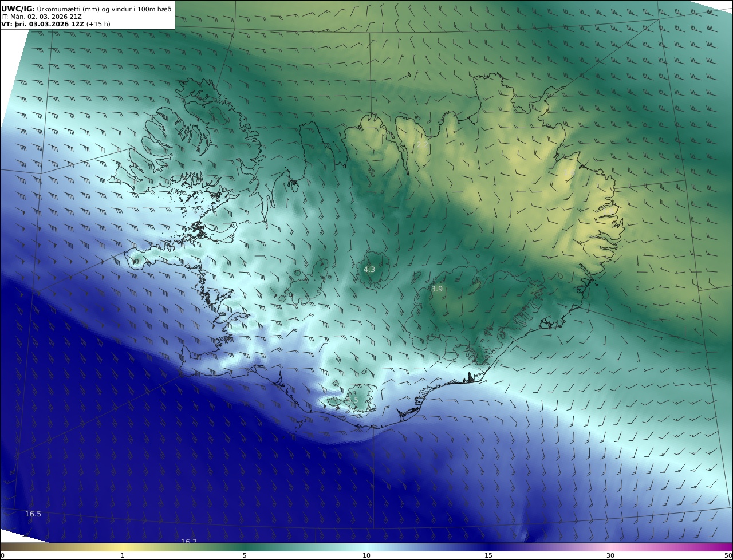Click the 'VT: Þri. 03.03.2026 12Z' line

43,25
